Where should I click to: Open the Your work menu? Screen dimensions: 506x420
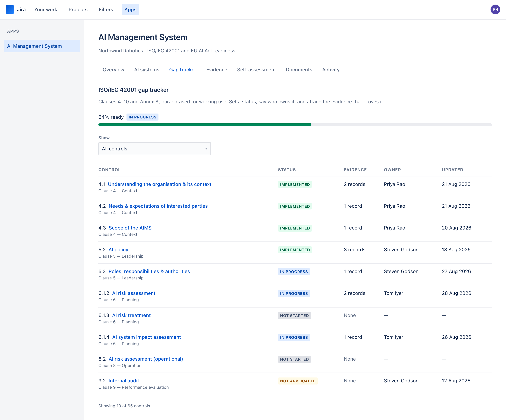(x=46, y=9)
